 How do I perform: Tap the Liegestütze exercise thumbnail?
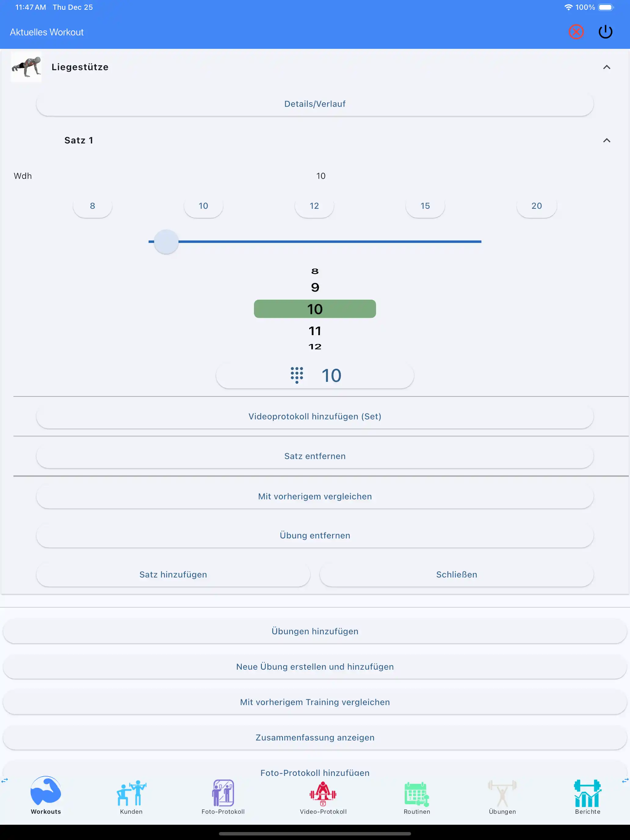pyautogui.click(x=26, y=67)
